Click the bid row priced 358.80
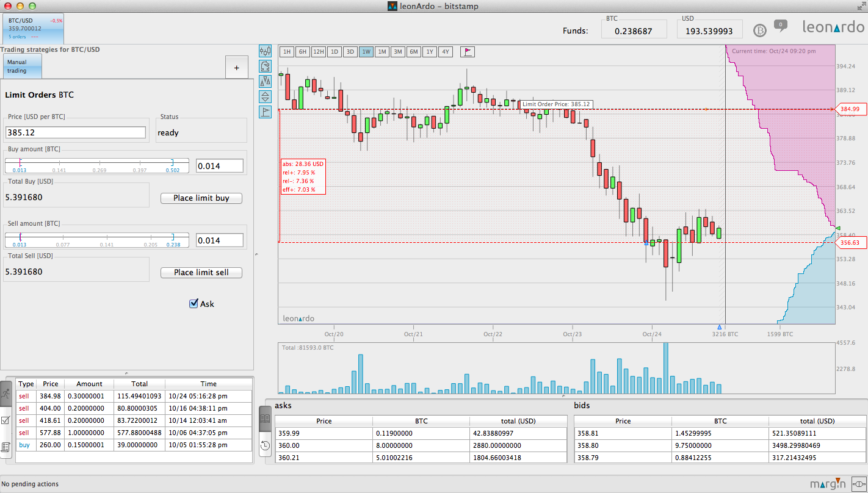Image resolution: width=868 pixels, height=493 pixels. (720, 445)
